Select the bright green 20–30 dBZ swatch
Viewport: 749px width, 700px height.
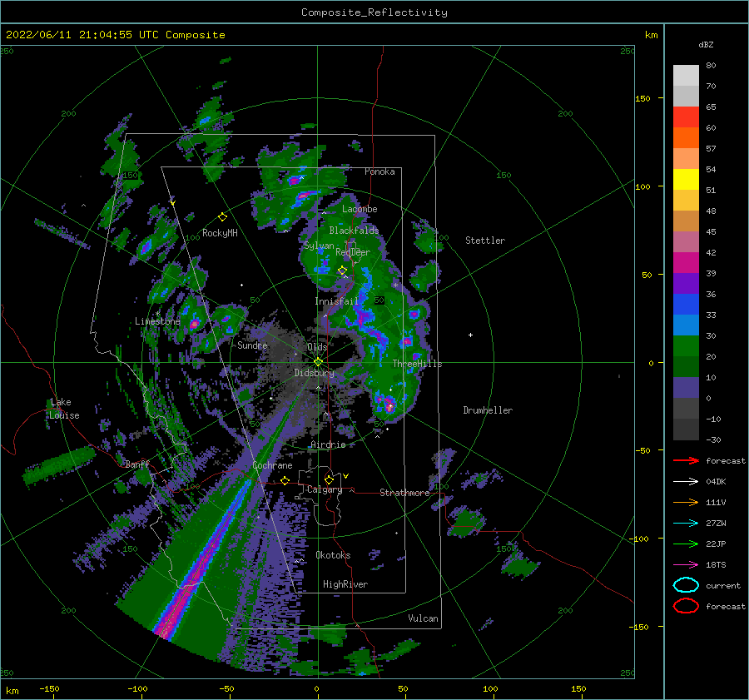coord(686,345)
